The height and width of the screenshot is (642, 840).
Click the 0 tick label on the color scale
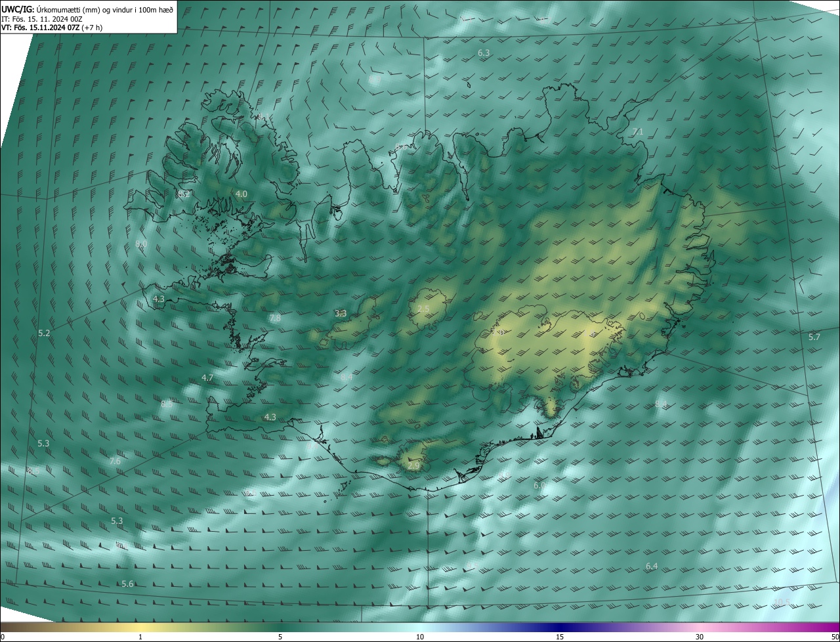click(3, 637)
